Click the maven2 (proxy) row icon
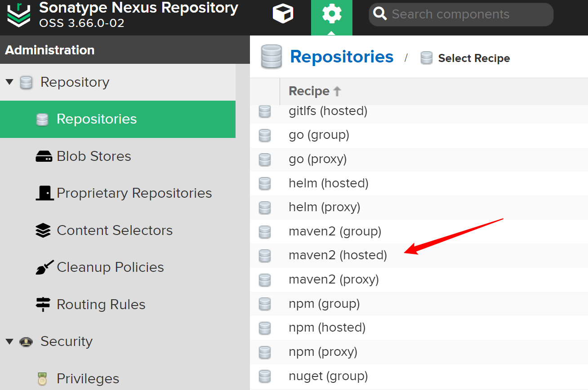The image size is (588, 390). tap(265, 280)
